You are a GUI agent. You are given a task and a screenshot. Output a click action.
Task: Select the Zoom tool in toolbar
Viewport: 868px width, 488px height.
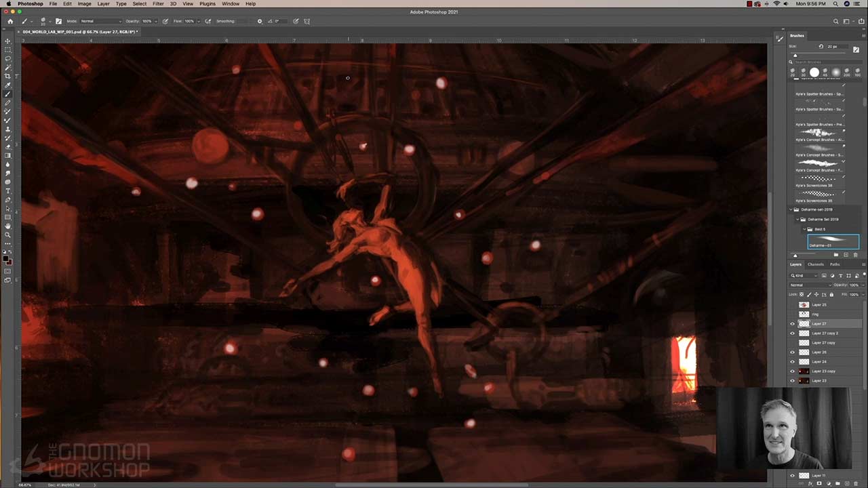[x=8, y=235]
